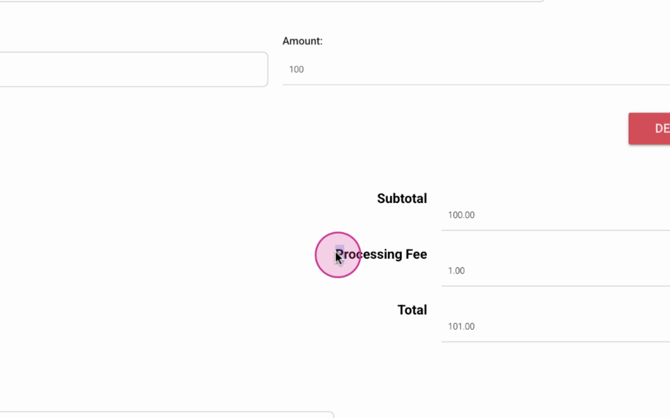
Task: Click the 100 value in Amount
Action: coord(296,70)
